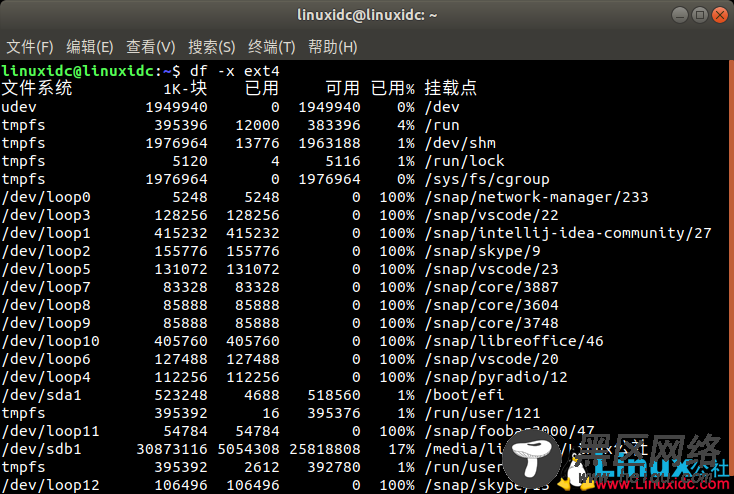This screenshot has width=734, height=494.
Task: Click '/snap/libreoffice/46' mount point
Action: click(x=514, y=341)
